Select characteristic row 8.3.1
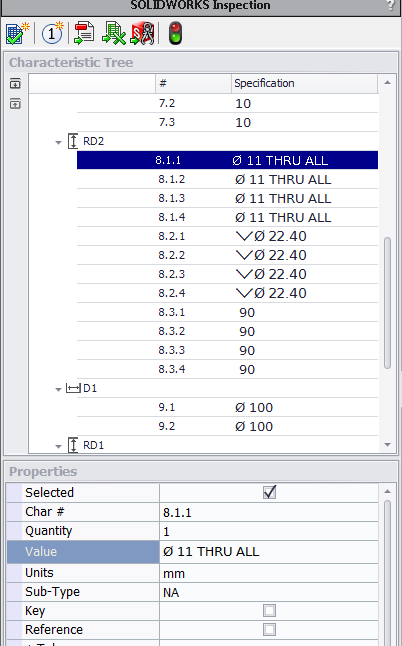This screenshot has height=646, width=402. (227, 312)
